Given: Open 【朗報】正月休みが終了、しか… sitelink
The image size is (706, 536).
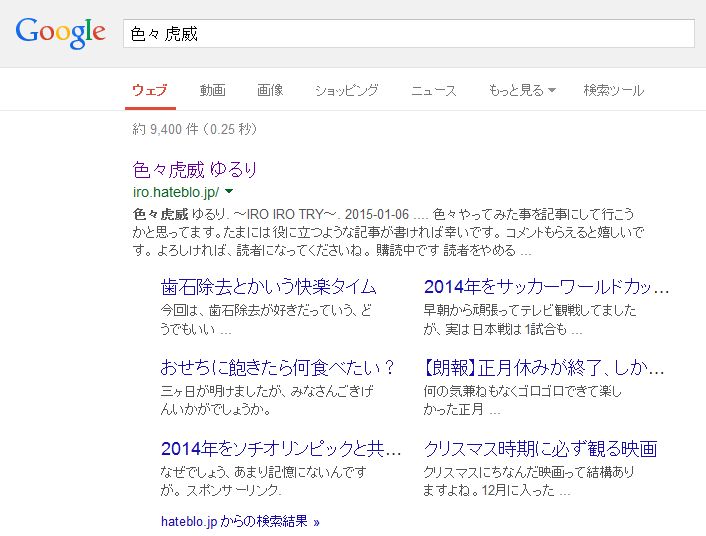Looking at the screenshot, I should coord(543,368).
